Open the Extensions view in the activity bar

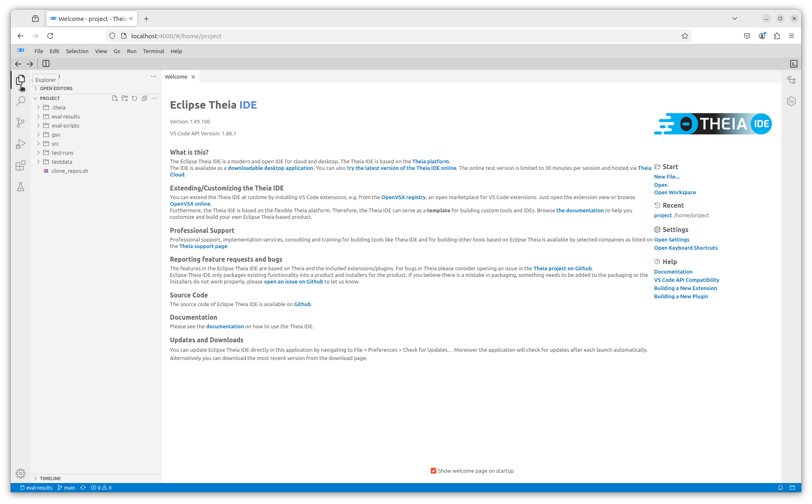pyautogui.click(x=20, y=165)
